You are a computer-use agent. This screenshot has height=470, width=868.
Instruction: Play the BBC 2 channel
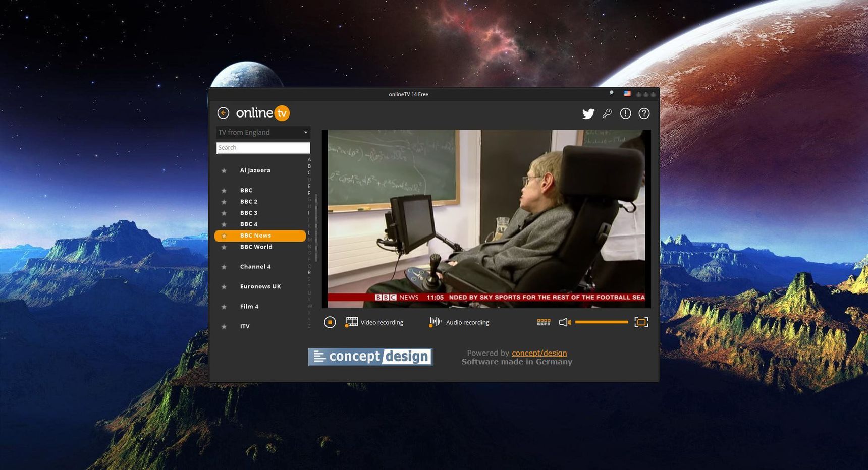[249, 202]
